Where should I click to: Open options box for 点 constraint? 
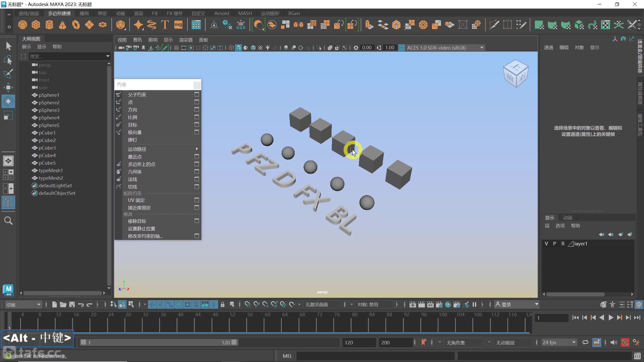pos(197,102)
